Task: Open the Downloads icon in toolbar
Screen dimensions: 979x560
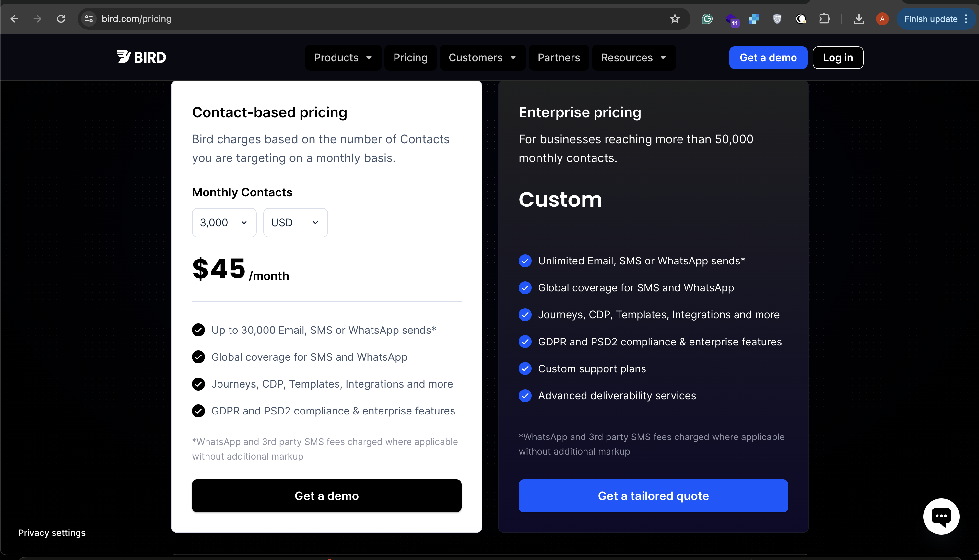Action: click(x=859, y=19)
